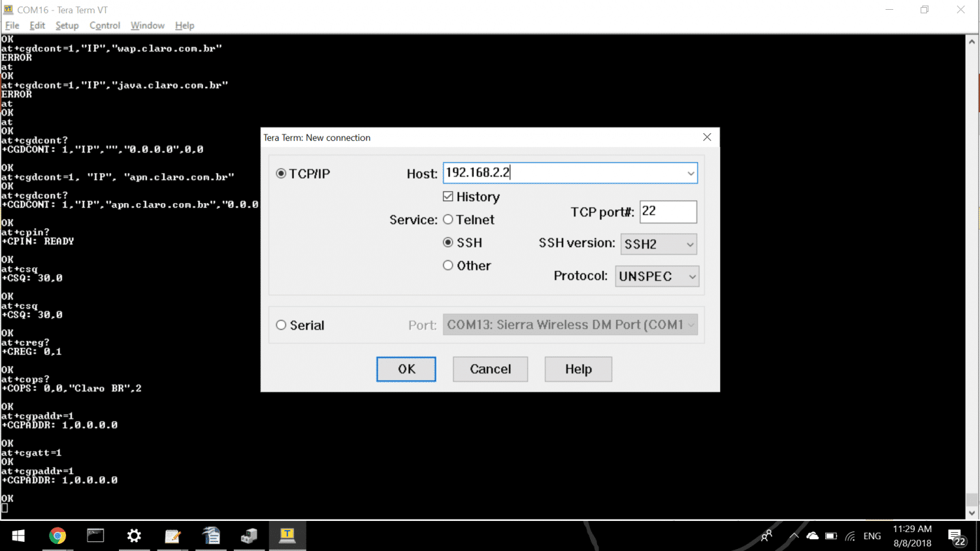Open the SSH version dropdown
Screen dimensions: 980x551
pos(659,244)
